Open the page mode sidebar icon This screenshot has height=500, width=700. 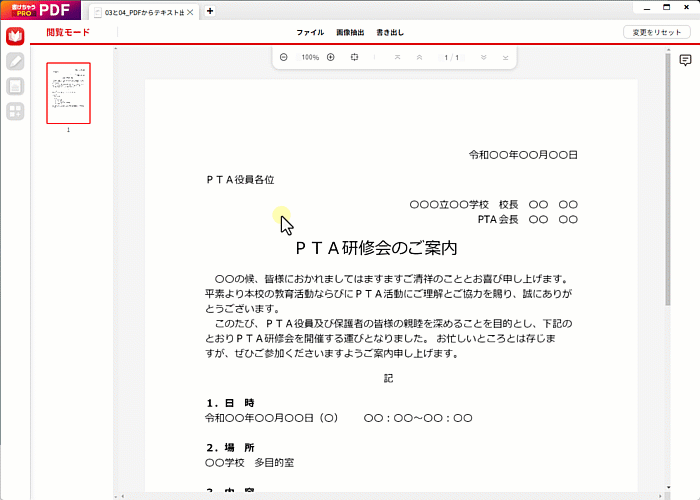click(x=15, y=86)
